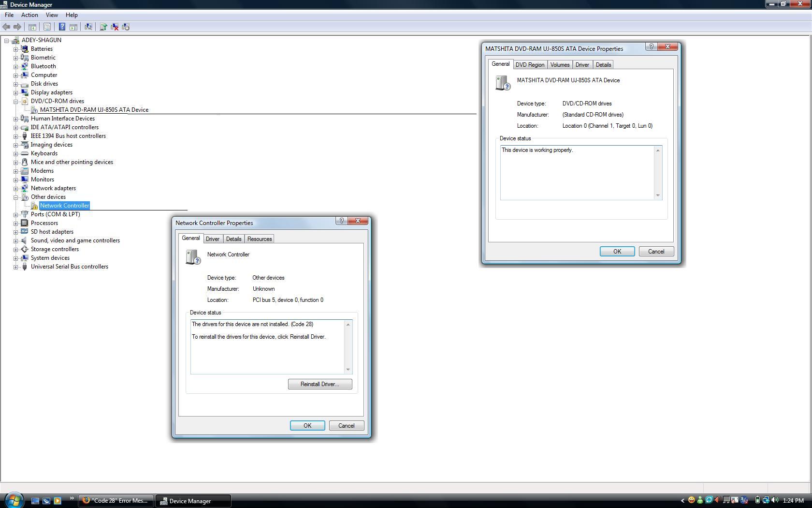Toggle the console tree pane toolbar icon
This screenshot has width=812, height=508.
[32, 27]
